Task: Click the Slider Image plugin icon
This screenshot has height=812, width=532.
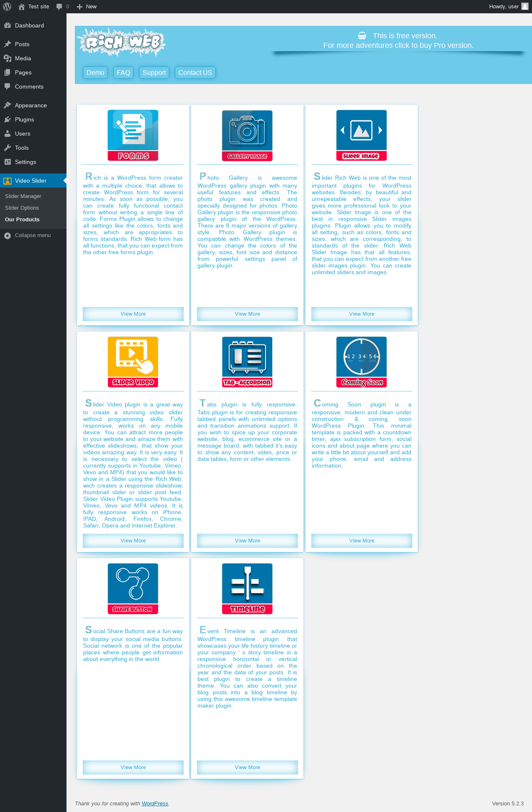Action: click(x=362, y=135)
